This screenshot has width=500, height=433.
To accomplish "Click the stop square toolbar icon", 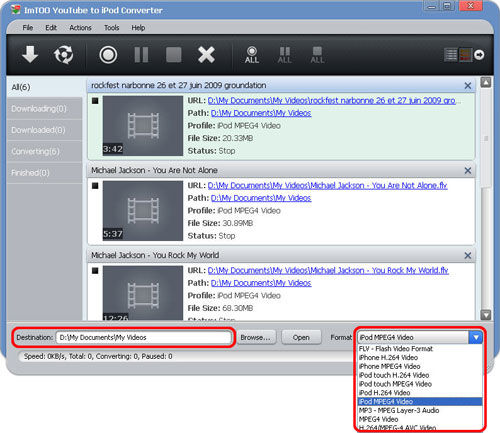I will pyautogui.click(x=174, y=55).
